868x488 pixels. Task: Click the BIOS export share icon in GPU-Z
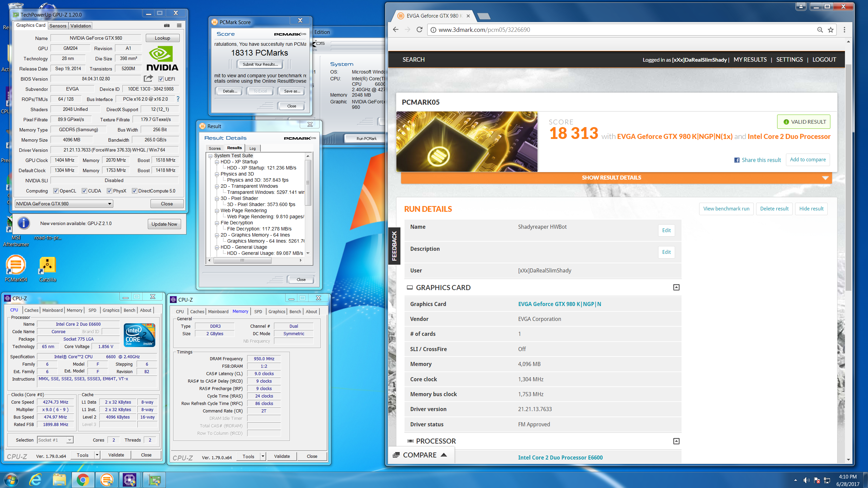click(148, 79)
